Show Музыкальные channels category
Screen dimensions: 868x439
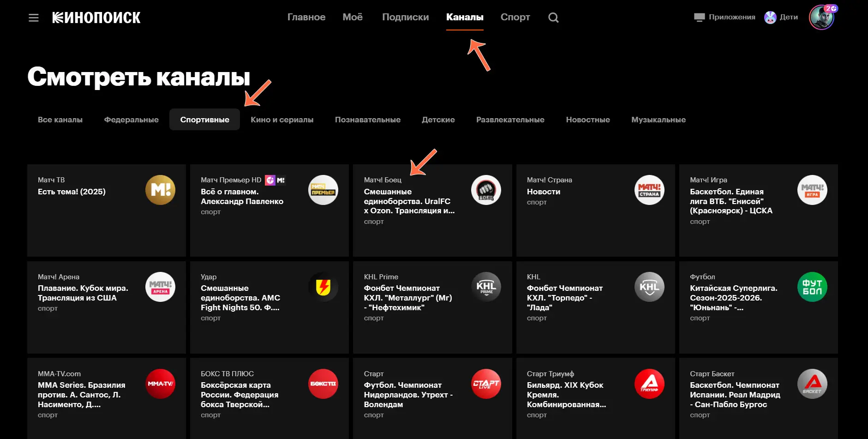(658, 120)
